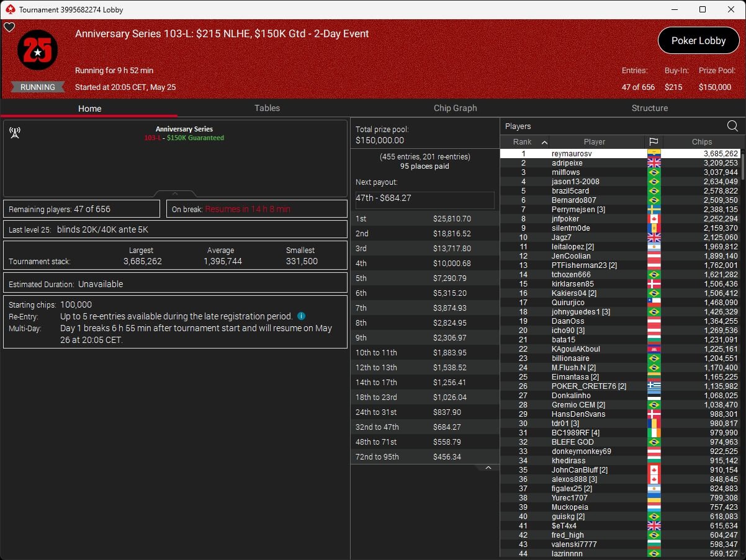Click the 2nd place $18,816.52 payout
The image size is (746, 560).
[x=425, y=234]
